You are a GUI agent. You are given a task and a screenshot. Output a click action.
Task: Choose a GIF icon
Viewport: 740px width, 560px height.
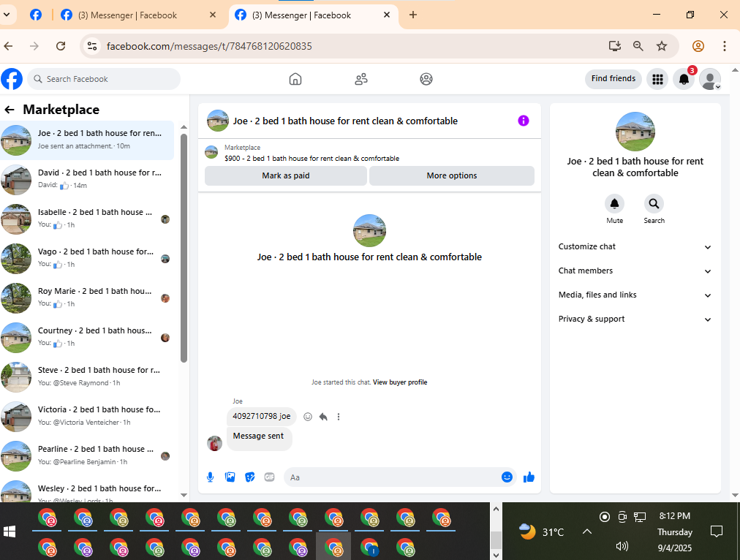click(x=270, y=477)
